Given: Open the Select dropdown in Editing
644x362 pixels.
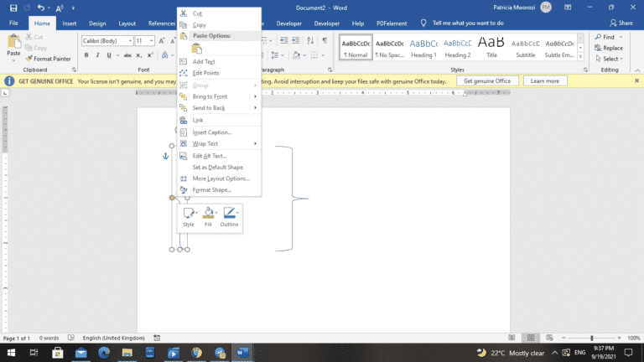Looking at the screenshot, I should 610,59.
